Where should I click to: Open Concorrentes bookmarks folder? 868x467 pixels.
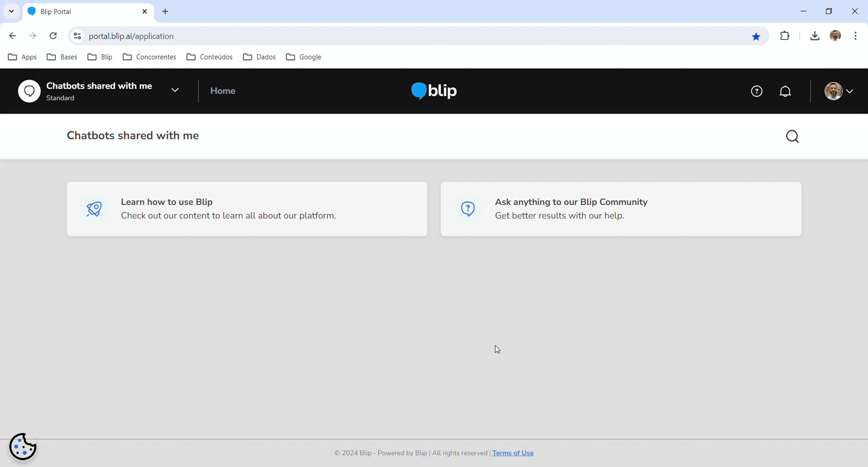(149, 57)
